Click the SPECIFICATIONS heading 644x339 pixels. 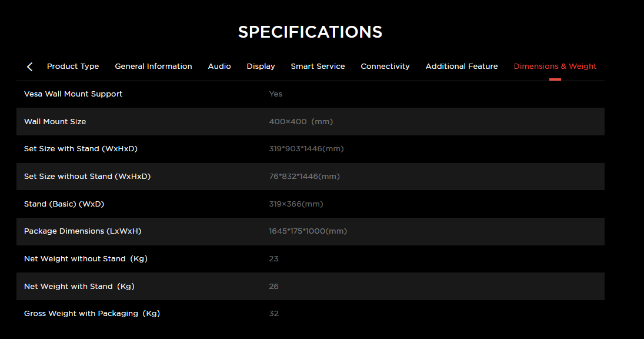tap(310, 32)
